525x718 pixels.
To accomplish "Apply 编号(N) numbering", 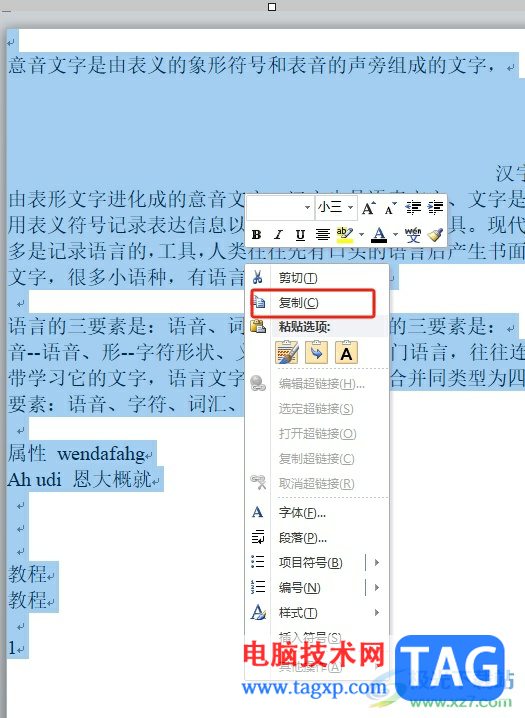I will [299, 587].
